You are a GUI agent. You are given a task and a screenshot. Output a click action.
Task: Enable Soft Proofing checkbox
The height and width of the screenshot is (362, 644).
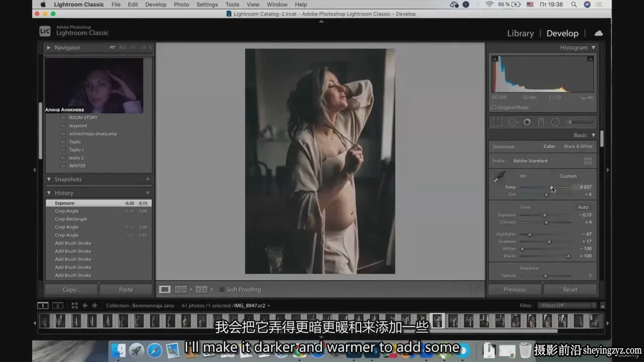[x=221, y=290]
